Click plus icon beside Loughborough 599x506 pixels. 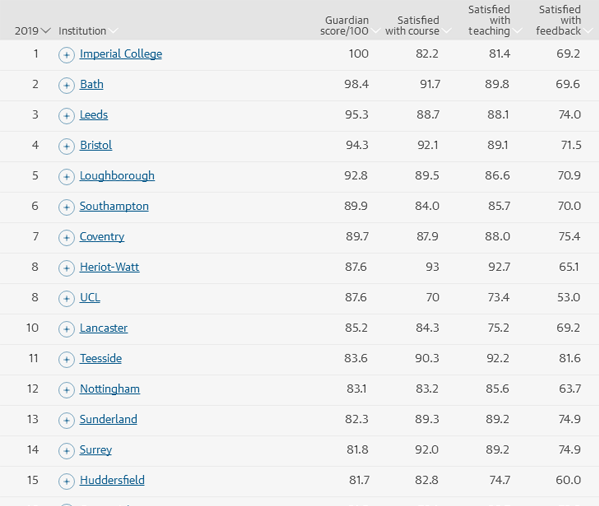pyautogui.click(x=66, y=177)
